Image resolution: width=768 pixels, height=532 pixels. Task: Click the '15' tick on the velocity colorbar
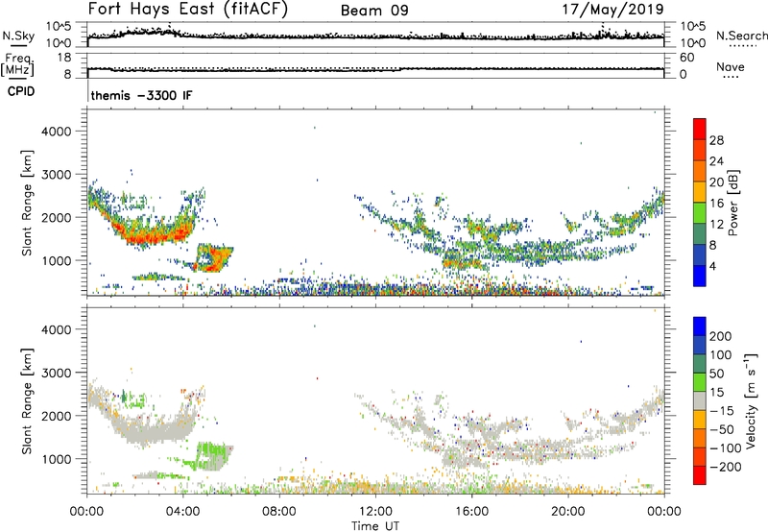coord(716,393)
